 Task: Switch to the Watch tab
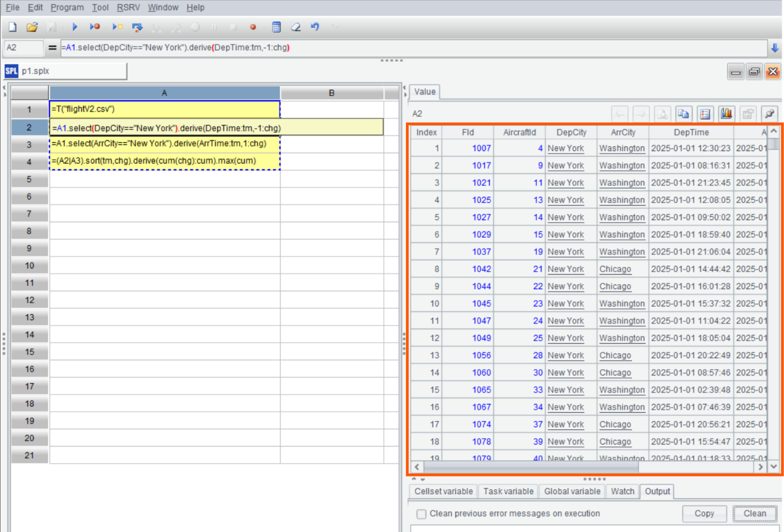point(622,491)
